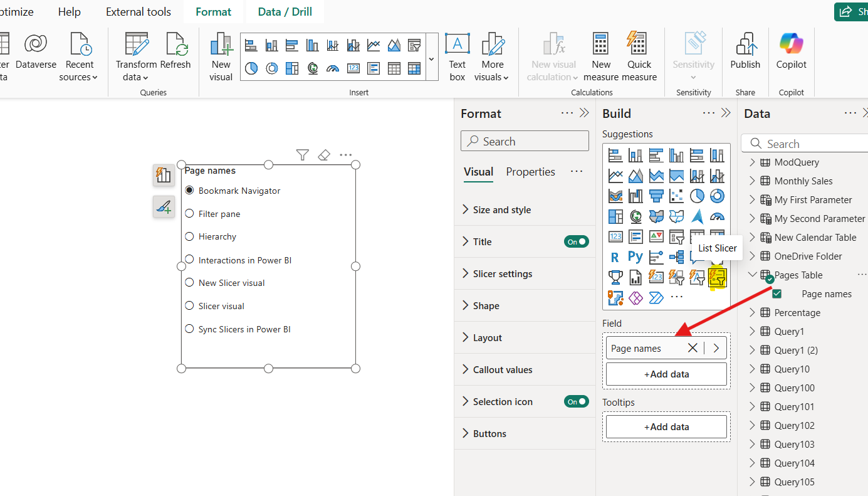Click the Publish icon
This screenshot has height=496, width=868.
(x=745, y=55)
